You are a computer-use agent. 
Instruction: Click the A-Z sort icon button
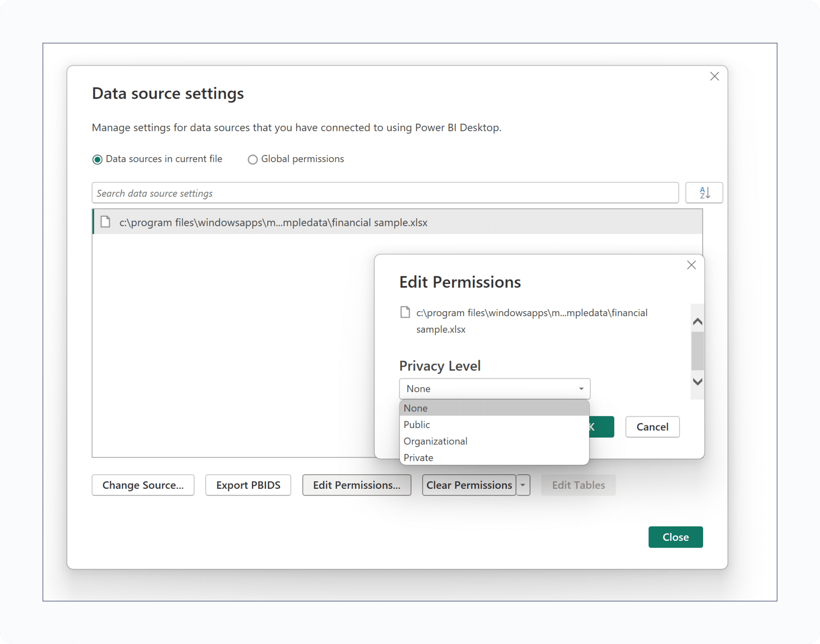(x=704, y=193)
